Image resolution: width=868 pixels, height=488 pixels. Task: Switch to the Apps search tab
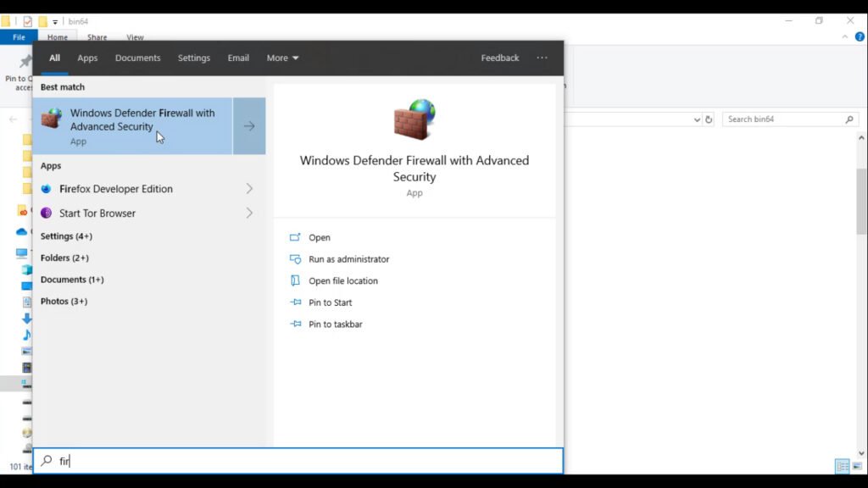(x=87, y=58)
